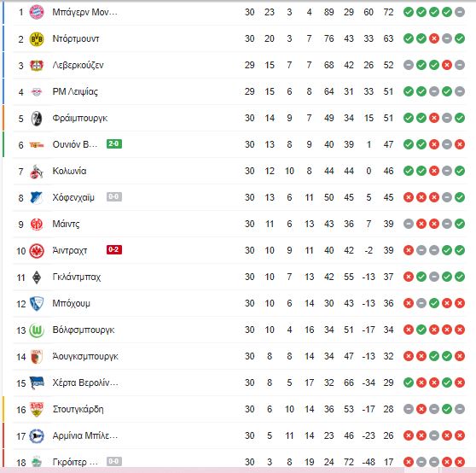The image size is (476, 473).
Task: Click Dortmund's red loss form icon
Action: [x=434, y=38]
